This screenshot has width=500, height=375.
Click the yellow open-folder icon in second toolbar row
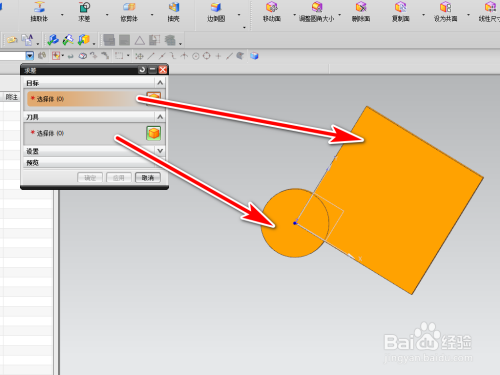pos(12,40)
